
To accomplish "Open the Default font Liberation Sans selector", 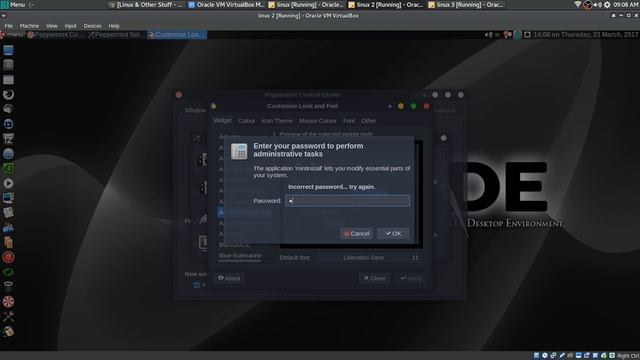I will [x=370, y=258].
